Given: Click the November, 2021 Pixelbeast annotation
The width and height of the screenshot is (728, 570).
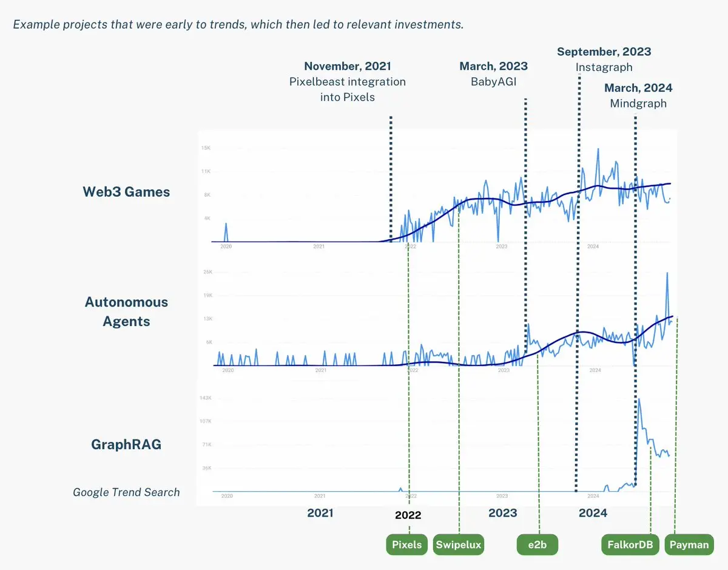Looking at the screenshot, I should point(348,81).
